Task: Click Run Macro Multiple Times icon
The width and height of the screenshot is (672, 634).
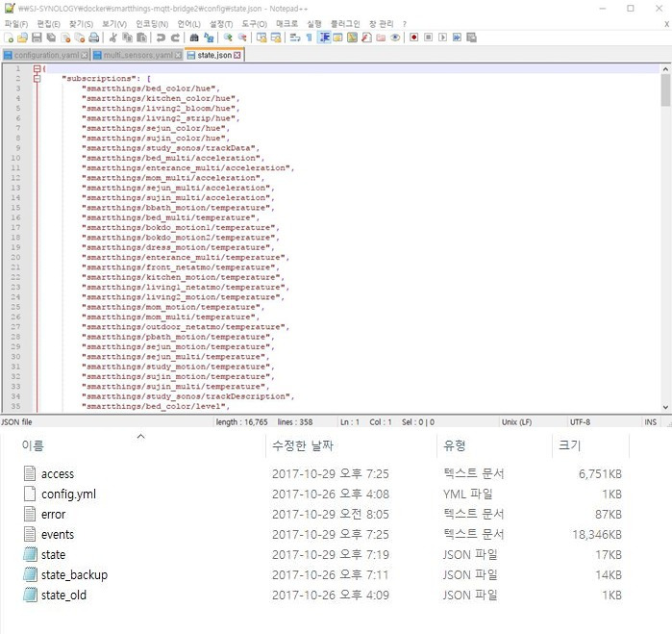Action: (x=457, y=38)
